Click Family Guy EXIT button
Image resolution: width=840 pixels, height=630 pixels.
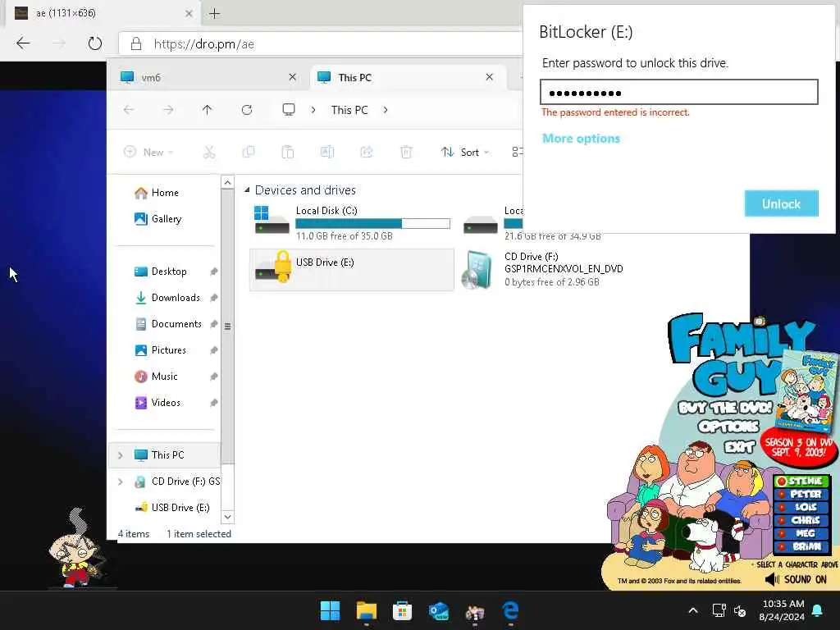pyautogui.click(x=739, y=446)
